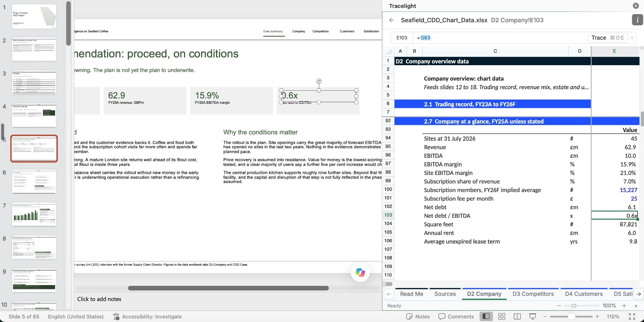Click the select-all corner of the spreadsheet grid
Viewport: 644px width, 322px height.
pyautogui.click(x=388, y=51)
